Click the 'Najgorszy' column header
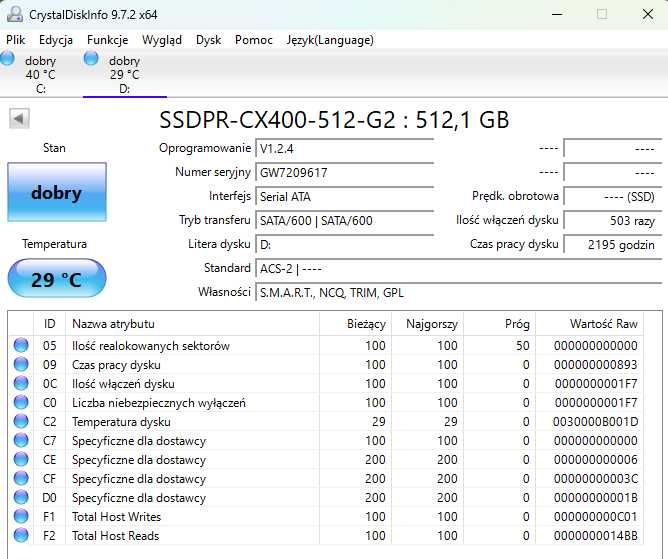 tap(427, 324)
